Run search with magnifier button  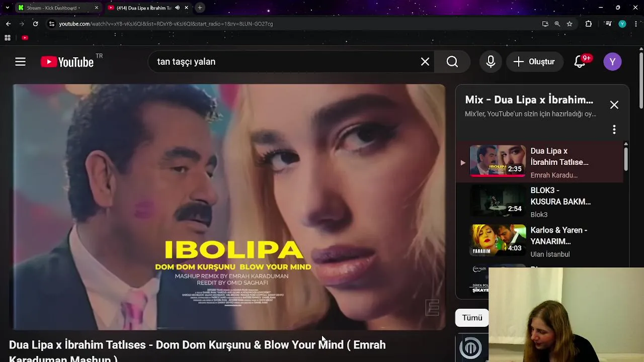click(452, 62)
